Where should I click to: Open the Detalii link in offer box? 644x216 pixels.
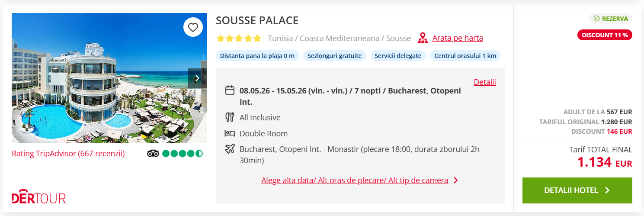484,82
